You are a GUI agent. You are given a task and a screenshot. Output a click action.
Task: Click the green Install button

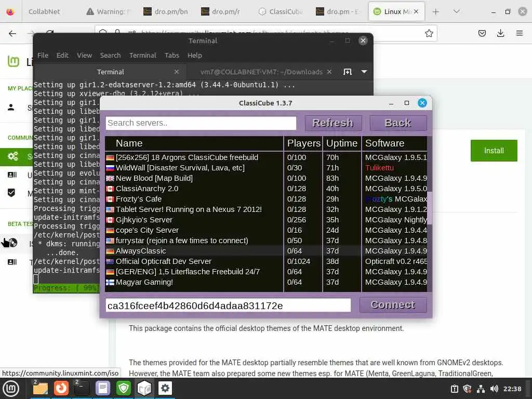[x=494, y=151]
